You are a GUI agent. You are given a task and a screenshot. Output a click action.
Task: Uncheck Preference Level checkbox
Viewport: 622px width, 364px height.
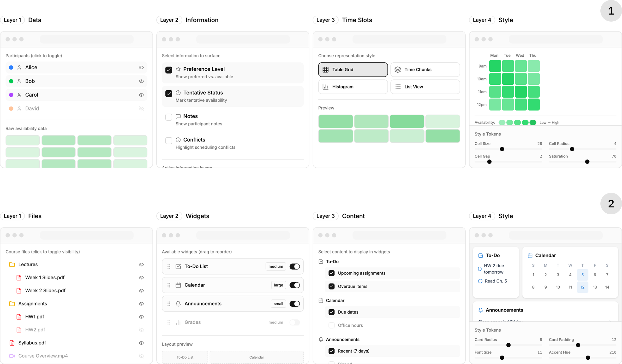coord(169,70)
